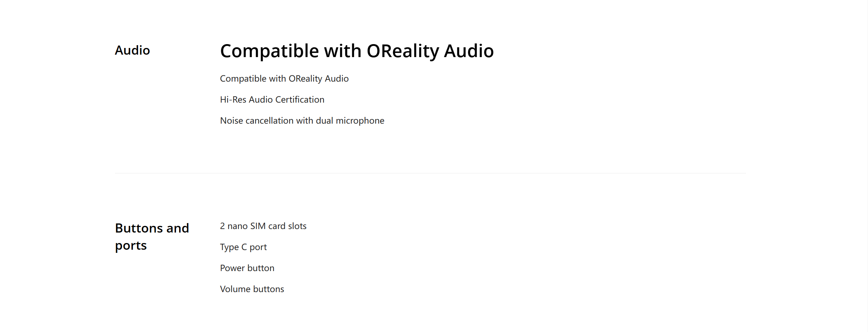The width and height of the screenshot is (868, 332).
Task: Click the word Hi-Res
Action: (x=233, y=100)
